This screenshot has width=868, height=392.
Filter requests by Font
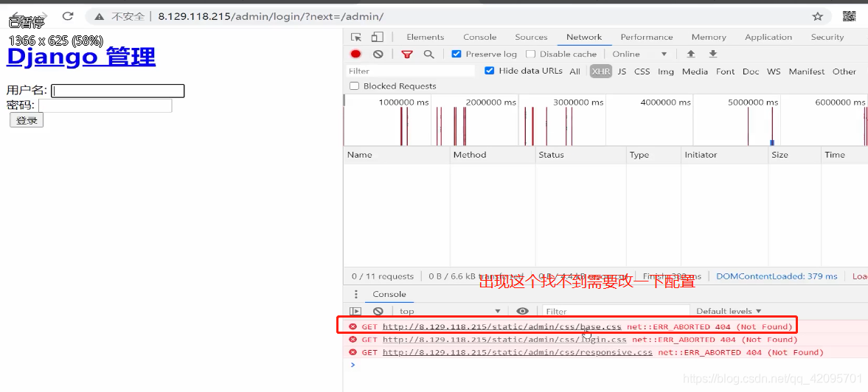pos(725,71)
